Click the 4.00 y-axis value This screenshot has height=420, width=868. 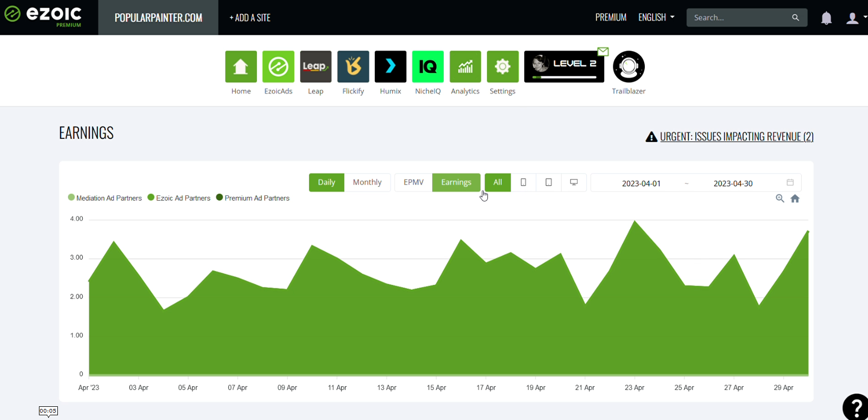point(76,218)
